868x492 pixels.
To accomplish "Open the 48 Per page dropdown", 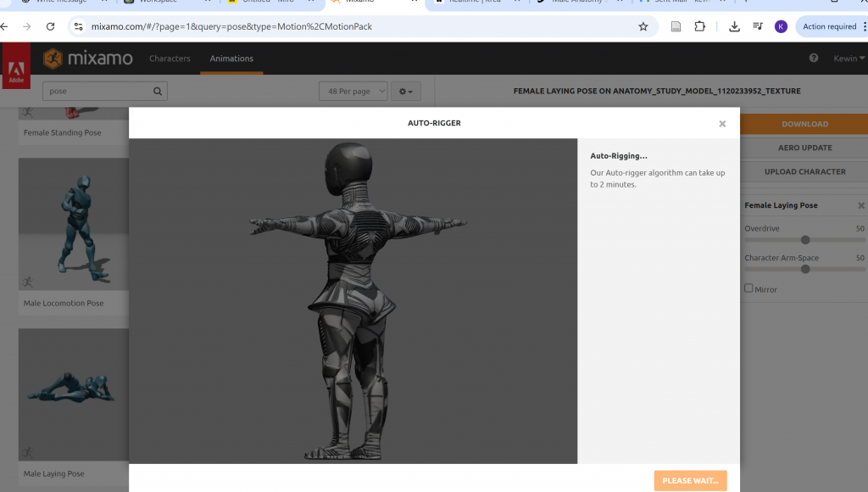I will point(353,92).
